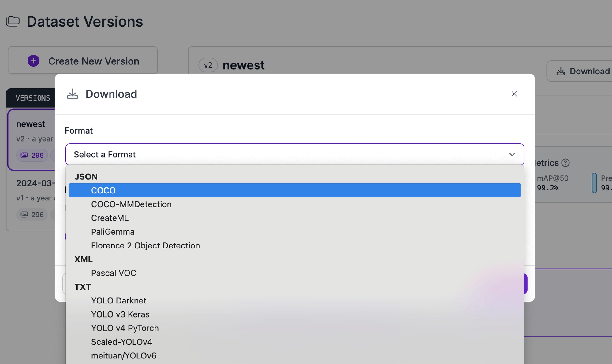Click the v2 version badge
This screenshot has height=364, width=612.
pos(208,65)
